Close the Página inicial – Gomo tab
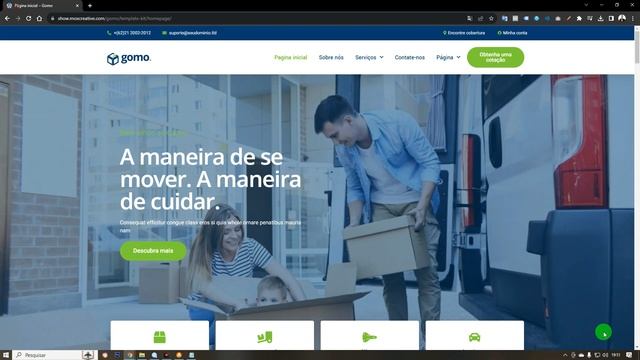 (x=77, y=6)
